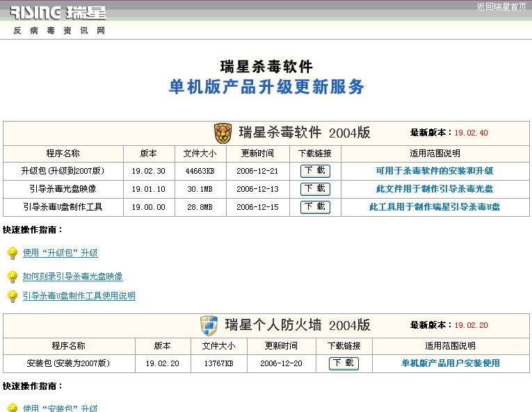The width and height of the screenshot is (532, 412).
Task: Open link 此文件用于制作引导杀毒光盘
Action: point(435,189)
